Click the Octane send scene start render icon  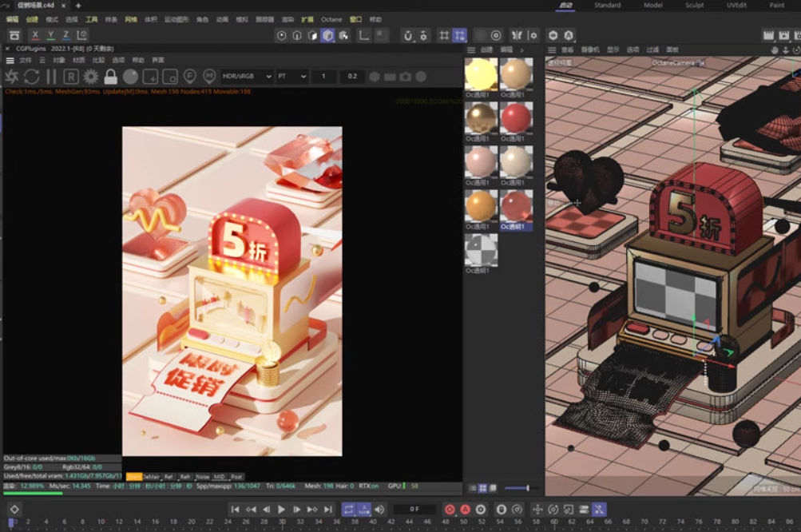pyautogui.click(x=12, y=77)
